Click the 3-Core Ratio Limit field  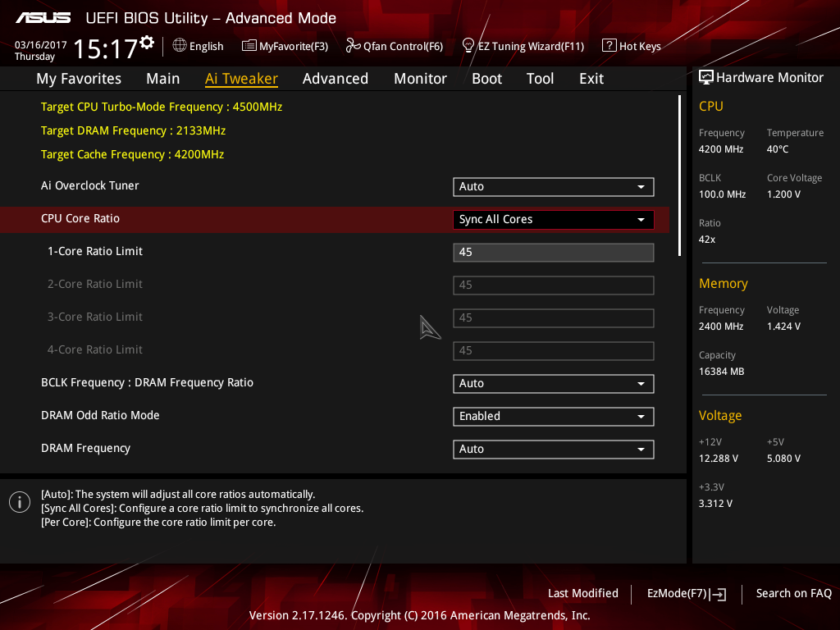554,317
